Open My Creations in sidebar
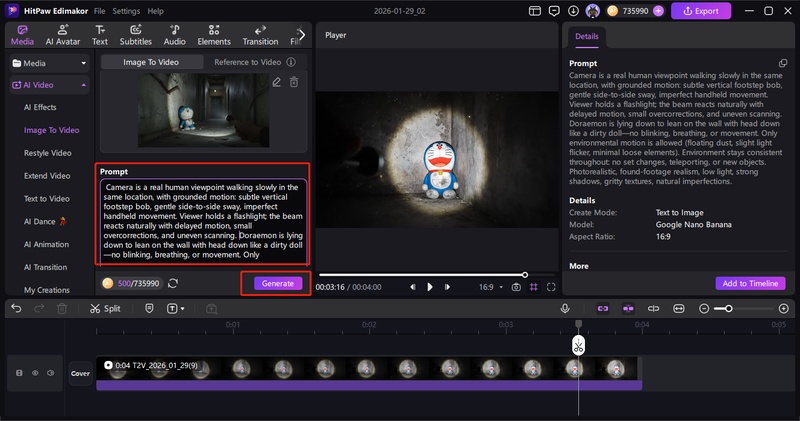 click(x=46, y=290)
